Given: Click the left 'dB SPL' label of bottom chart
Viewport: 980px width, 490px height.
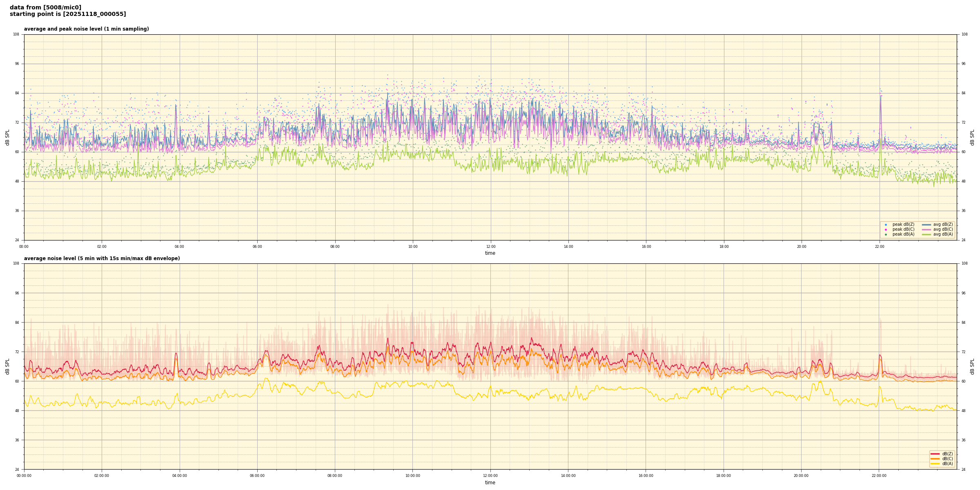Looking at the screenshot, I should (x=7, y=366).
